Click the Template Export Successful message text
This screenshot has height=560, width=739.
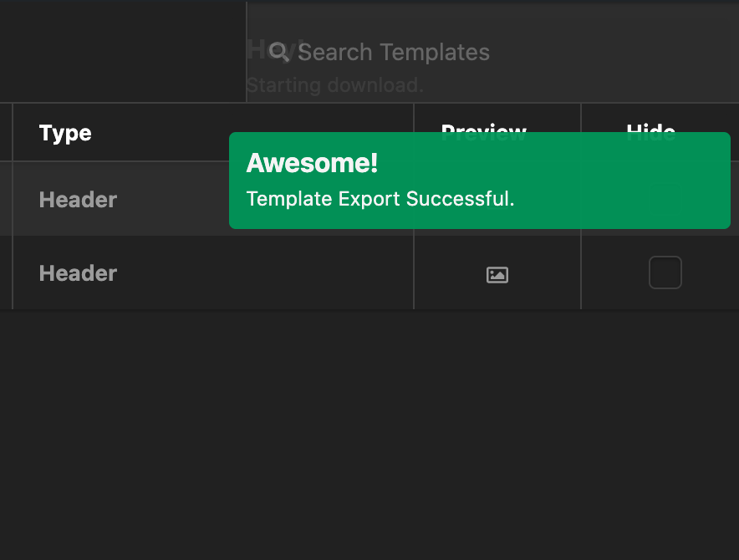tap(380, 199)
